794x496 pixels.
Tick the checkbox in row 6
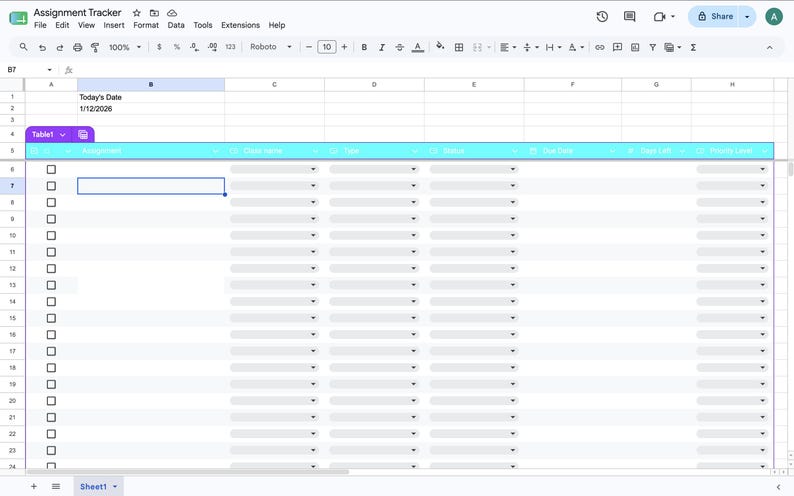[51, 170]
